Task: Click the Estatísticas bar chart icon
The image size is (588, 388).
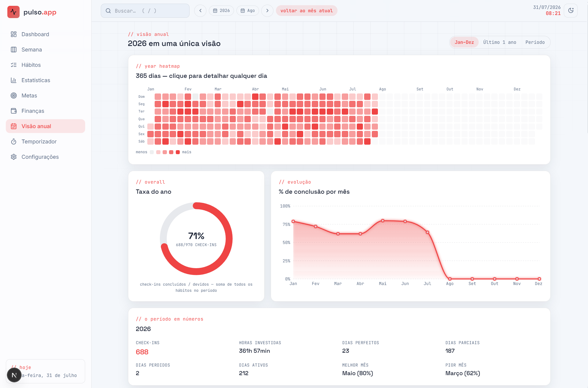Action: point(13,80)
